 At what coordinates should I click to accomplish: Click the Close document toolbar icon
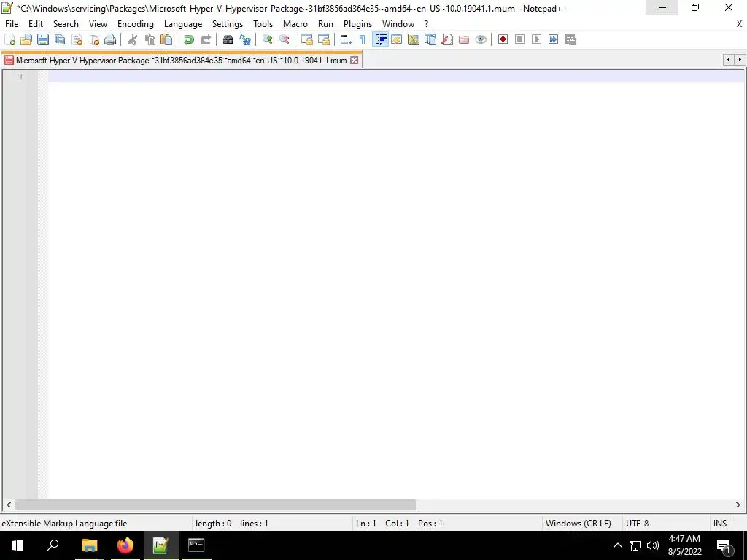77,39
